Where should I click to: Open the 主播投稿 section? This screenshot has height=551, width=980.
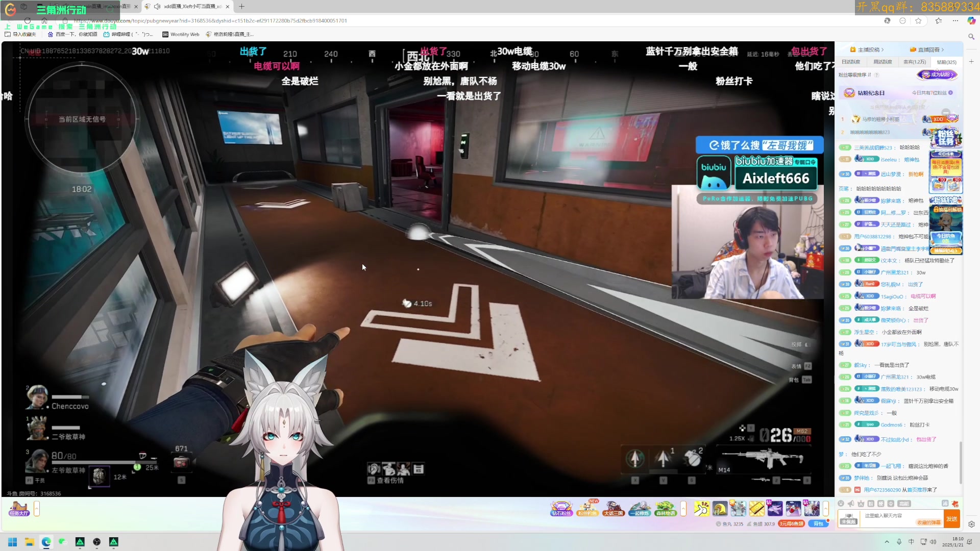click(x=867, y=49)
